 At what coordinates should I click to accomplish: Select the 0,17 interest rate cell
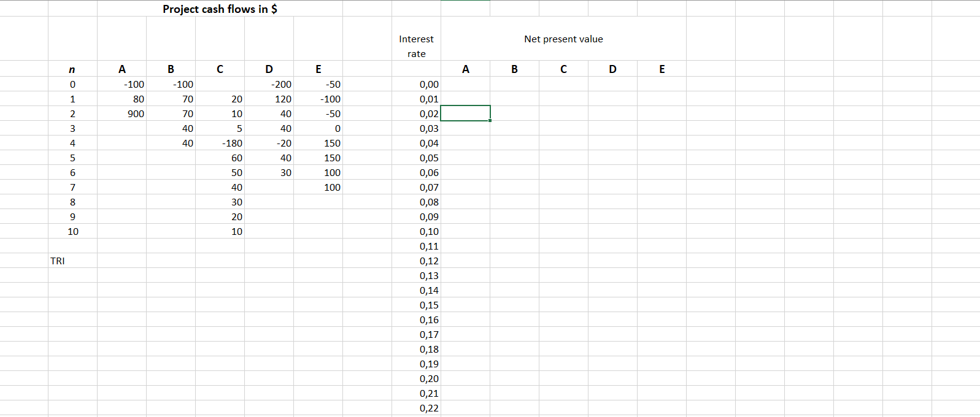[x=416, y=334]
